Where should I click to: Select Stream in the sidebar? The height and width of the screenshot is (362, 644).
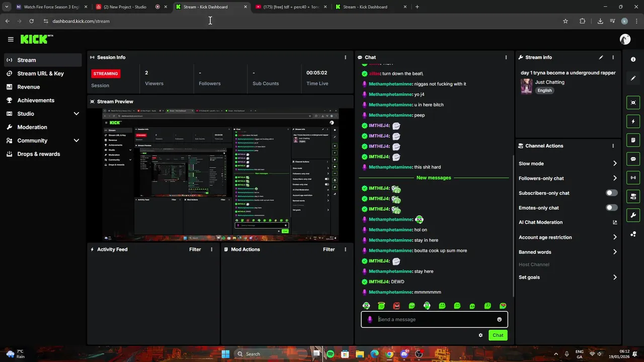43,60
